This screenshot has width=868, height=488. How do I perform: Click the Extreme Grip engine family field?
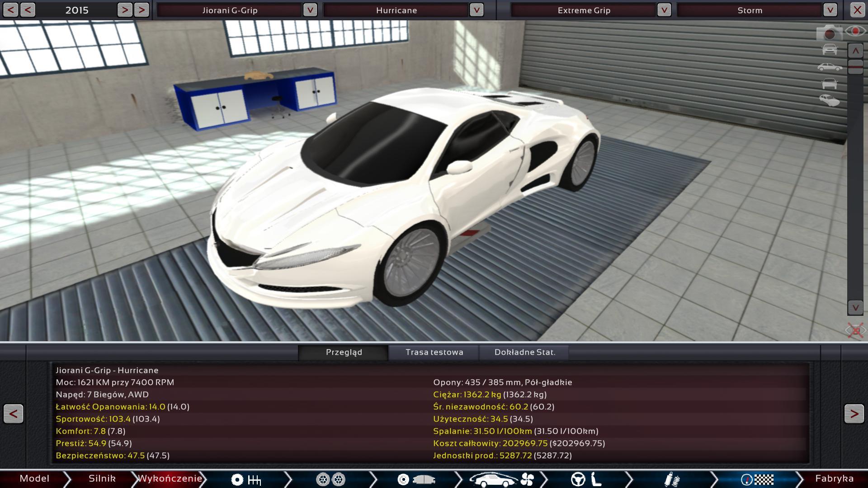[584, 10]
